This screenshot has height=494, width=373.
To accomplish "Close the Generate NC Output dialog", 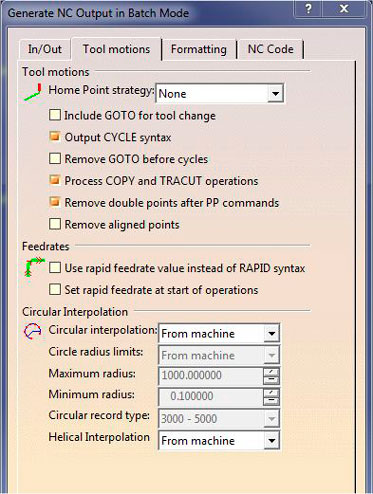I will pyautogui.click(x=344, y=8).
